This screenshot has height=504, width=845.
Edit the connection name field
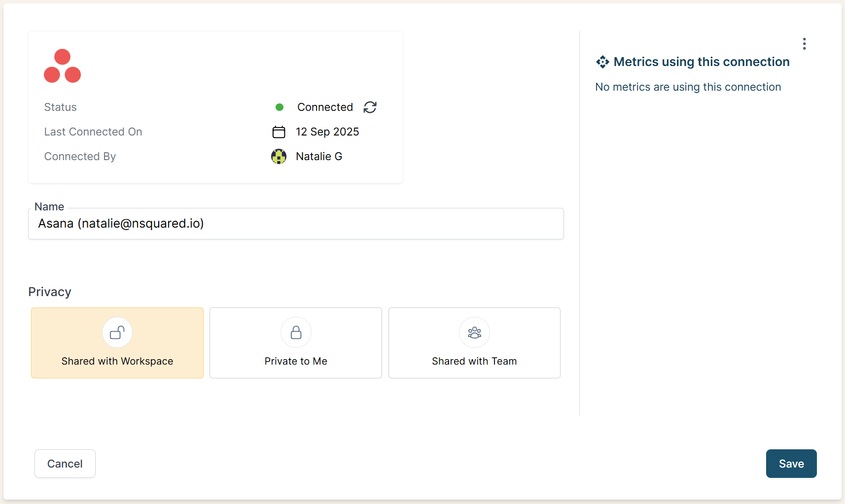pyautogui.click(x=296, y=224)
